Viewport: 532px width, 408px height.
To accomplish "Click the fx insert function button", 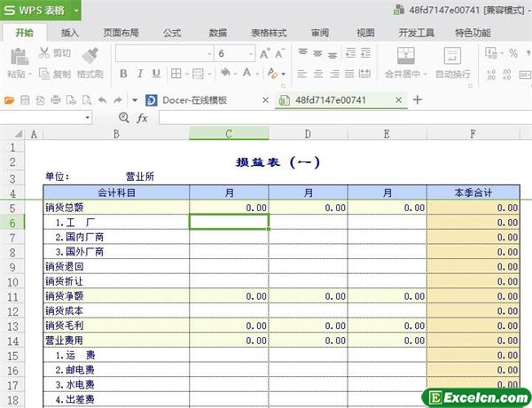I will tap(142, 118).
